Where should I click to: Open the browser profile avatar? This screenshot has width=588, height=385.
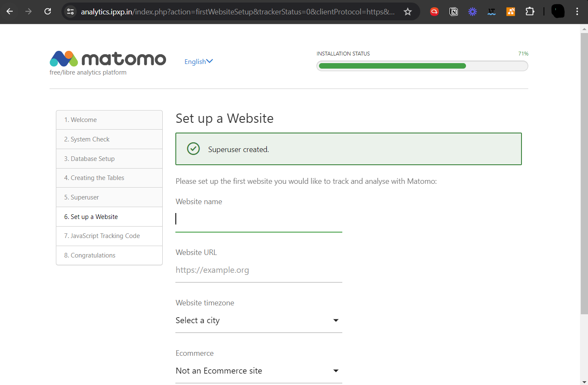(558, 11)
